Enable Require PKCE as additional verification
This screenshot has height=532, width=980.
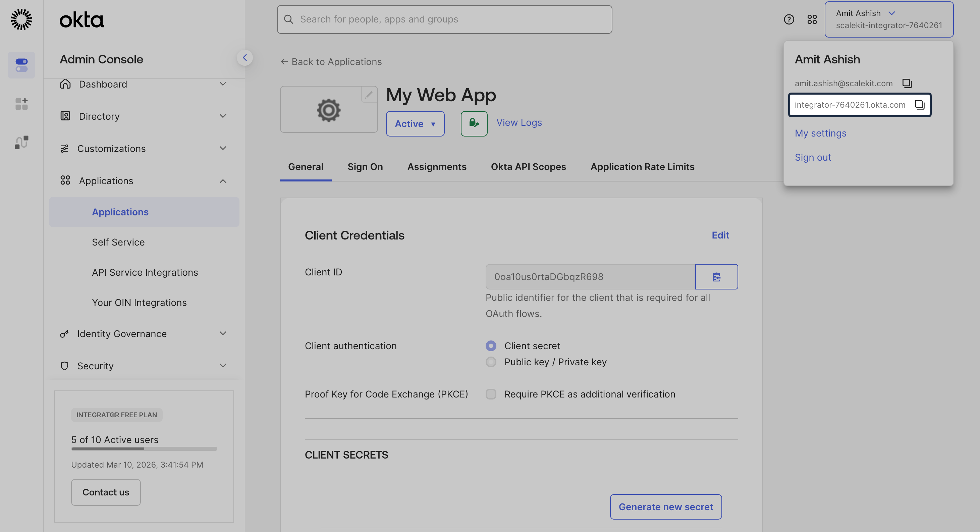491,394
